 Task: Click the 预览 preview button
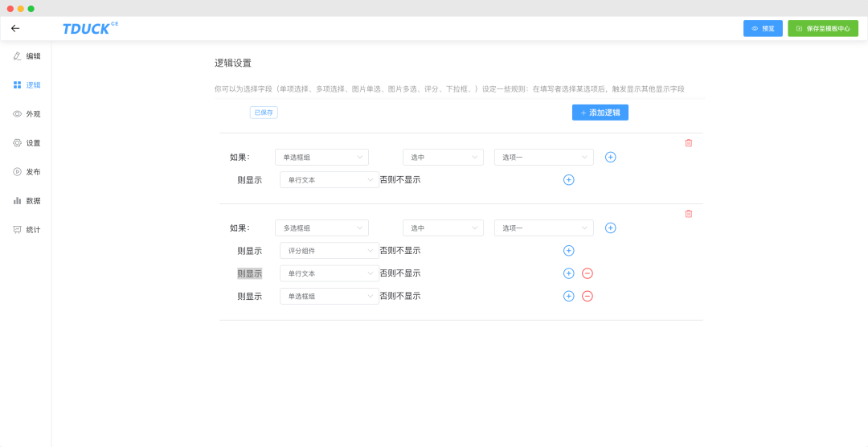point(763,28)
